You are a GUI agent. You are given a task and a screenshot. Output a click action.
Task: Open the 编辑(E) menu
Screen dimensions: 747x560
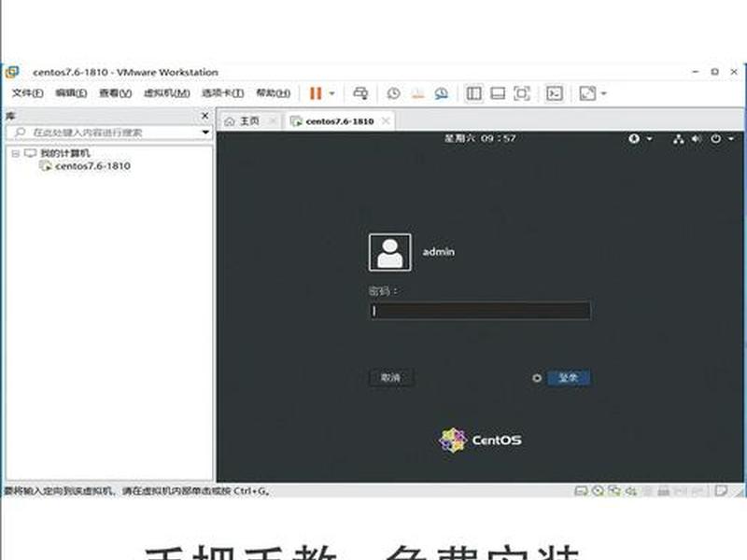[x=71, y=92]
